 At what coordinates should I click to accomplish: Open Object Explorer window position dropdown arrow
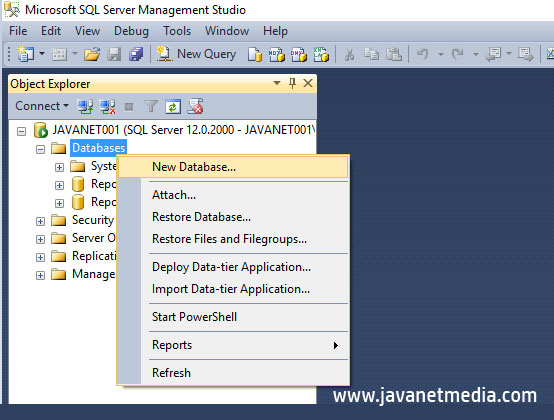(277, 83)
